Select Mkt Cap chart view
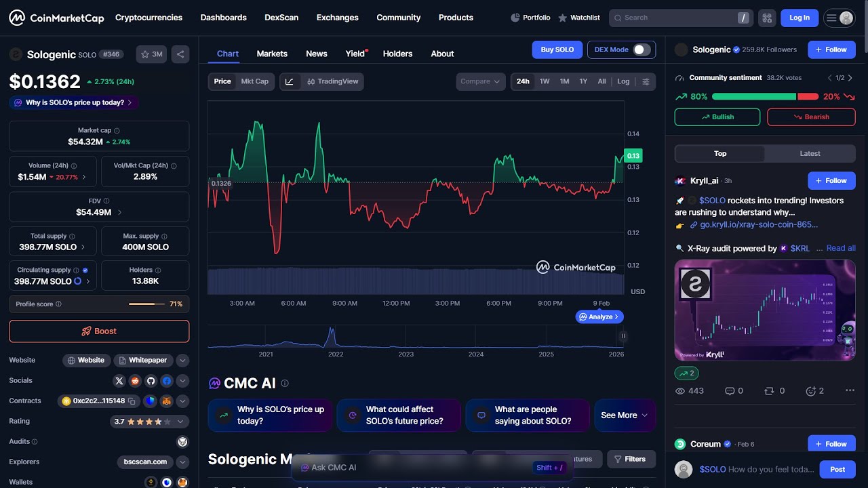The image size is (868, 488). click(x=255, y=81)
